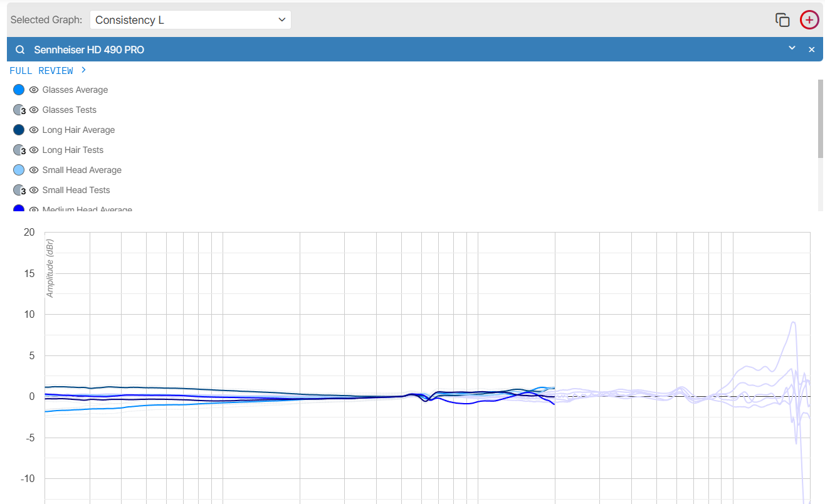The image size is (825, 504).
Task: Click the Small Head Average color swatch
Action: 19,170
